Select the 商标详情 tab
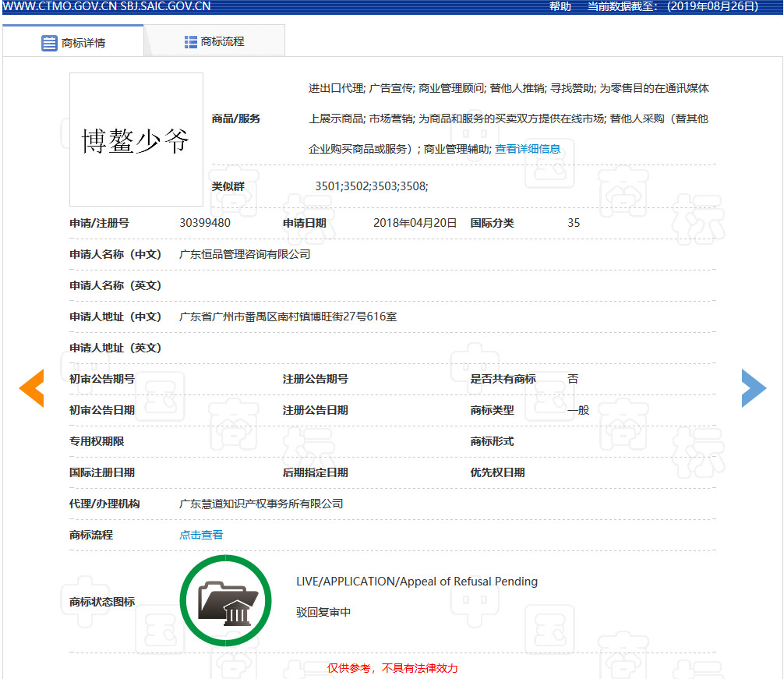This screenshot has width=784, height=679. click(x=81, y=43)
